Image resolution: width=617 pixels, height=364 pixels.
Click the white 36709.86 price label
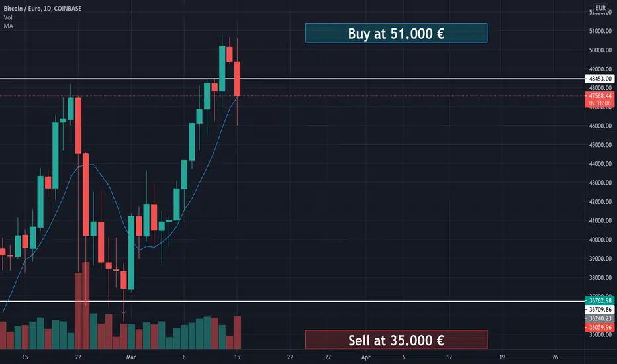600,309
